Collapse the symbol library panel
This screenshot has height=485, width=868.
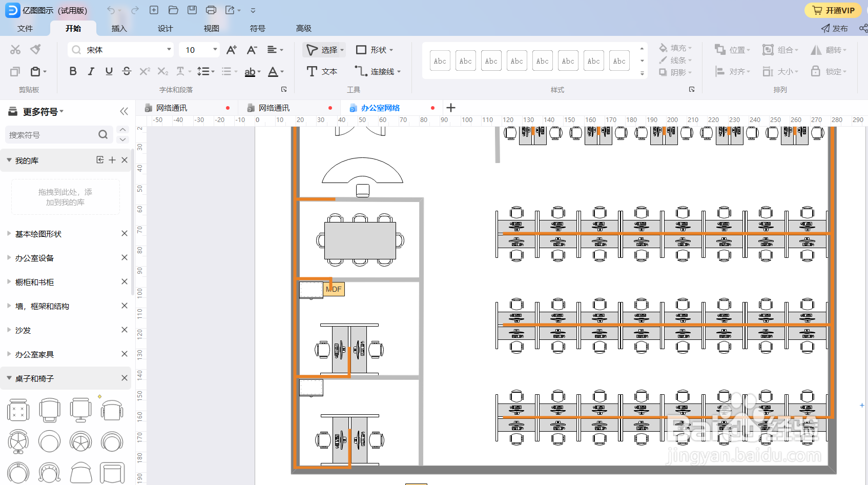[124, 111]
